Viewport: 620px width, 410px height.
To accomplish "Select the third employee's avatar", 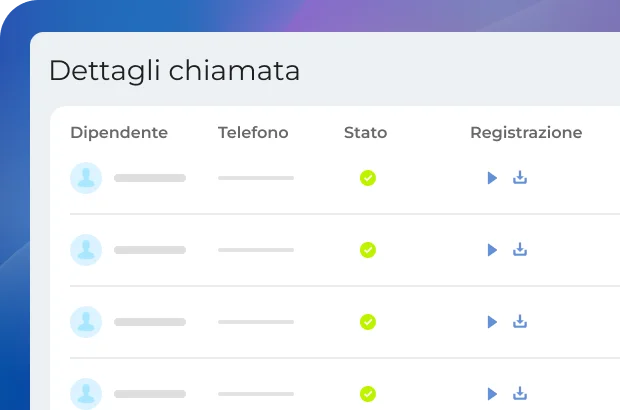I will pos(86,322).
